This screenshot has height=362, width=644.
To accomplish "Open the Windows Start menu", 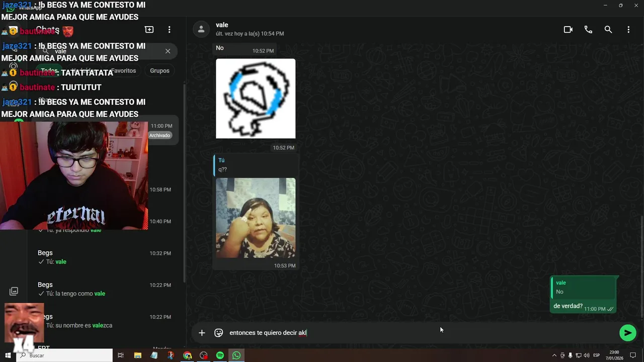I will [8, 355].
